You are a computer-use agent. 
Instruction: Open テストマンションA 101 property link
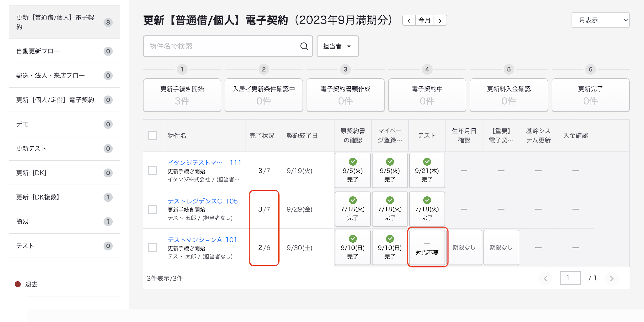click(x=202, y=240)
